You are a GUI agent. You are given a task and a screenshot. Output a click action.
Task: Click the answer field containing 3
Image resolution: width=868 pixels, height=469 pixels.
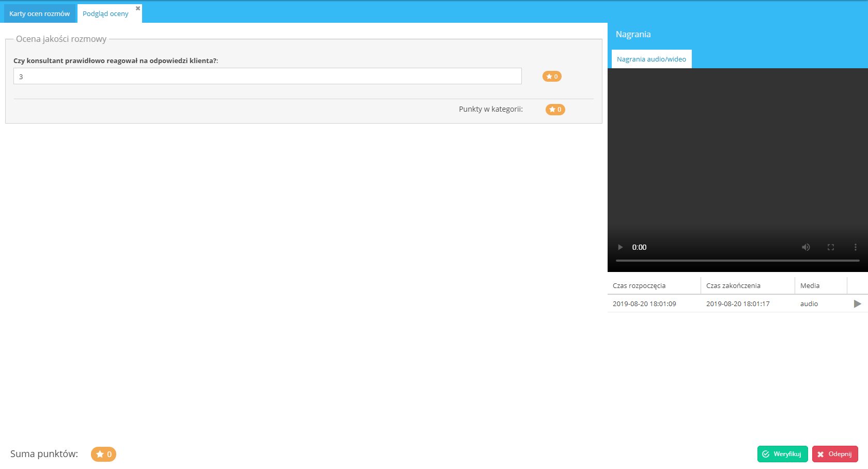(268, 76)
